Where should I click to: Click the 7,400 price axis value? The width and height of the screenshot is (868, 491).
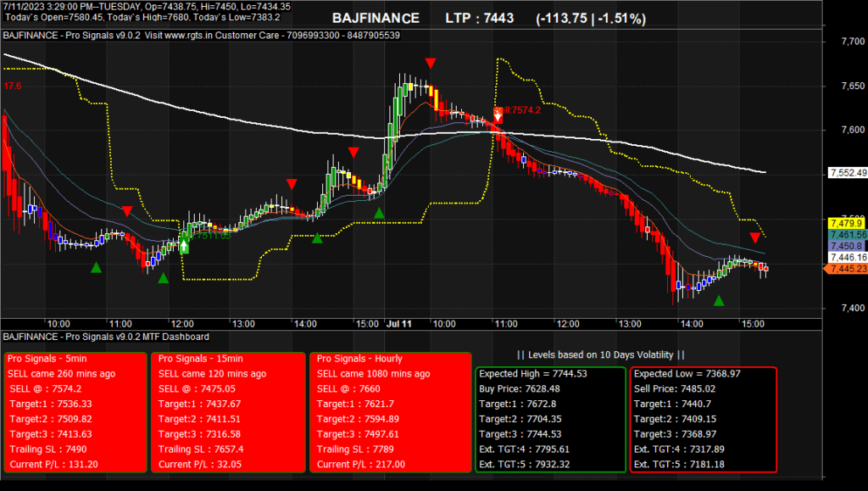(x=853, y=308)
